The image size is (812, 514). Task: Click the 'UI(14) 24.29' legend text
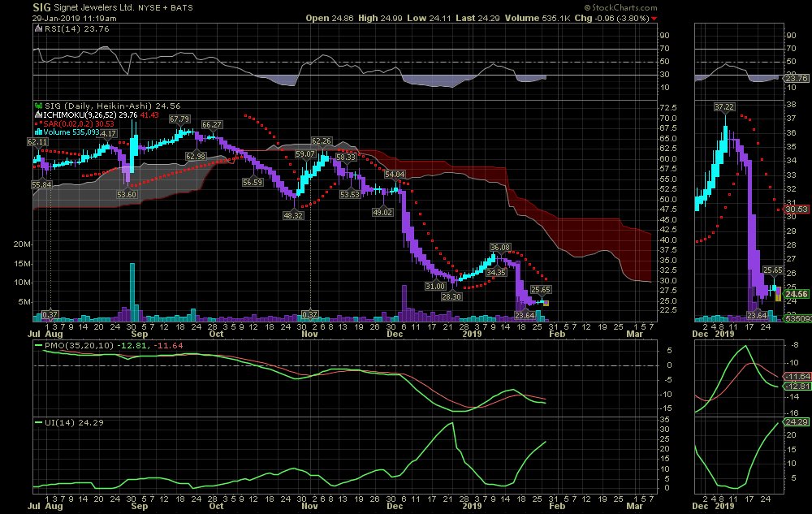[x=74, y=422]
